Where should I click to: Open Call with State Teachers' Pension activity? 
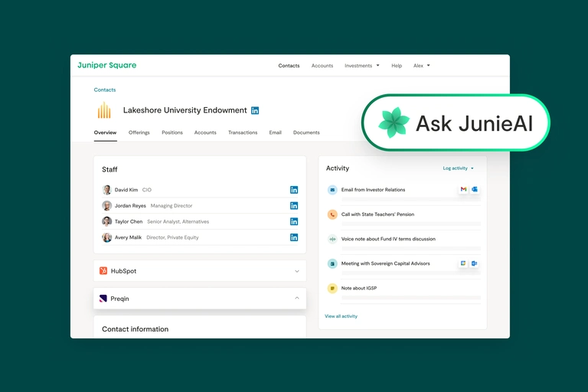[377, 214]
